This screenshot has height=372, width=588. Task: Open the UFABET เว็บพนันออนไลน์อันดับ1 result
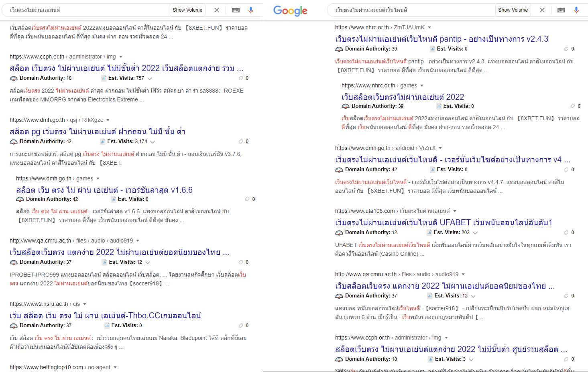click(444, 222)
